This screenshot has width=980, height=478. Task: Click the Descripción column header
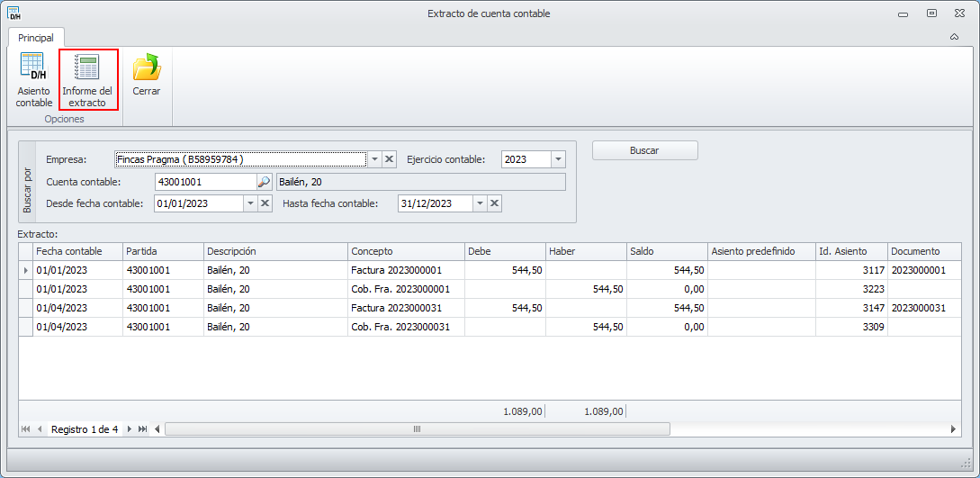275,251
